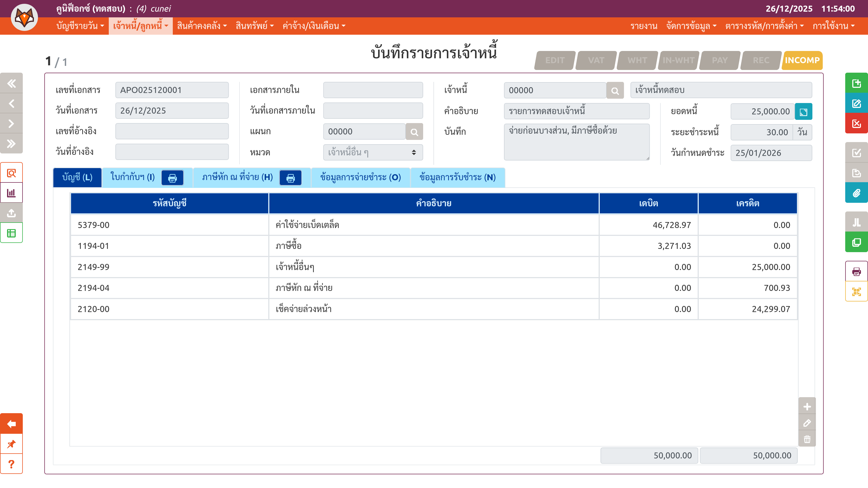Expand the บัญชีรายวัน menu

point(80,26)
